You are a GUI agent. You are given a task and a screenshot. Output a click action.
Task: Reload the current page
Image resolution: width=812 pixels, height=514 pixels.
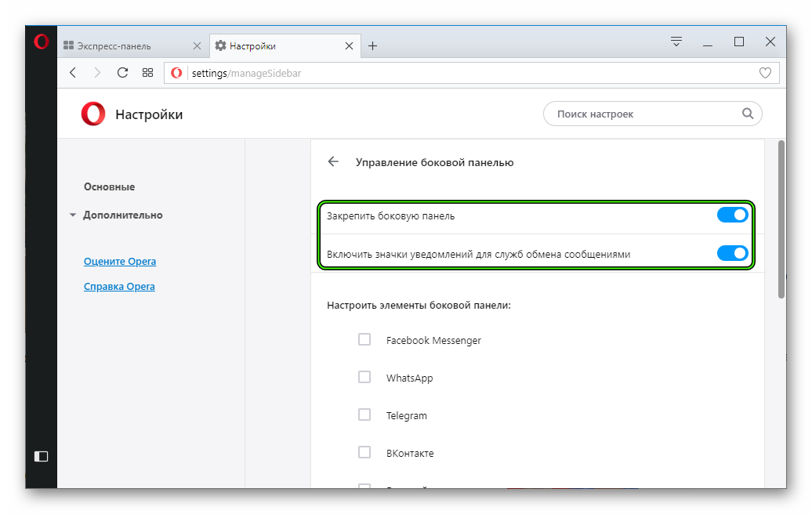pos(122,72)
